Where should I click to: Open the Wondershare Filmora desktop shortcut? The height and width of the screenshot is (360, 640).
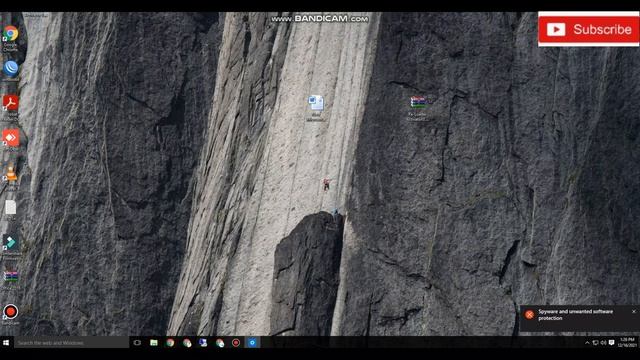(10, 242)
